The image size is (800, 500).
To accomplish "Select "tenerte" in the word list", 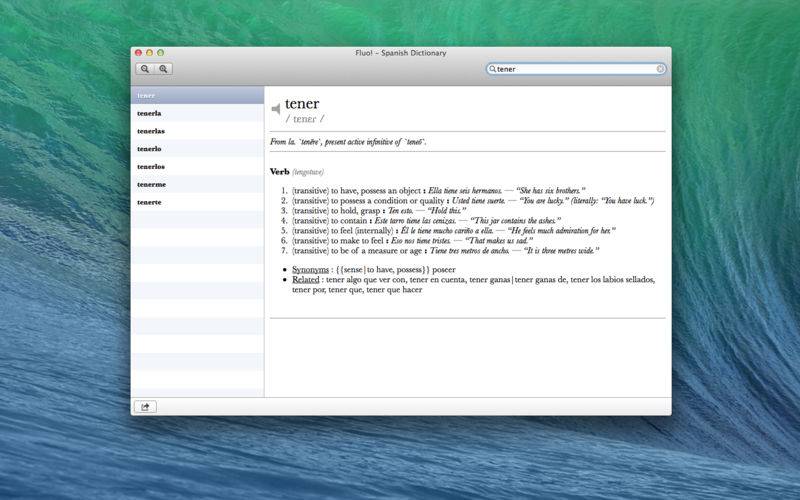I will 197,202.
